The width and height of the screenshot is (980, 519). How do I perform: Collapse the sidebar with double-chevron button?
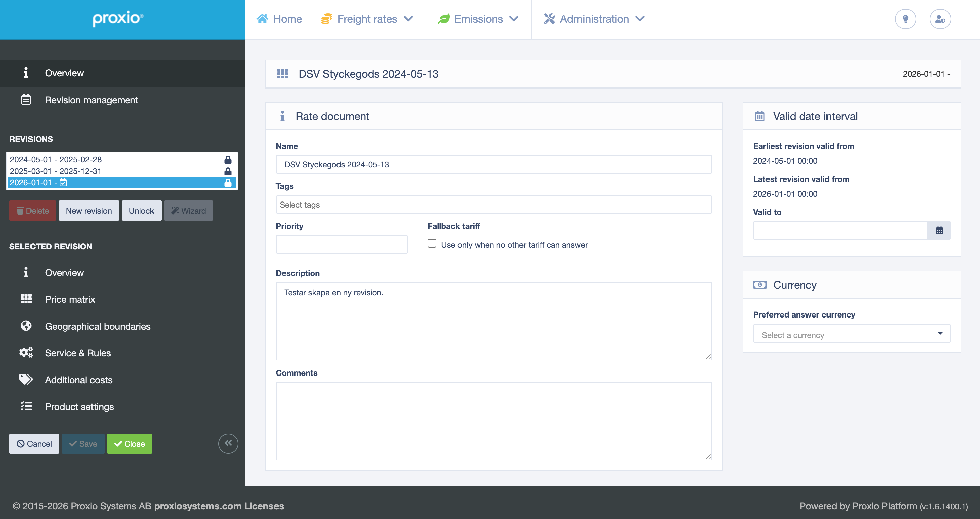[228, 443]
